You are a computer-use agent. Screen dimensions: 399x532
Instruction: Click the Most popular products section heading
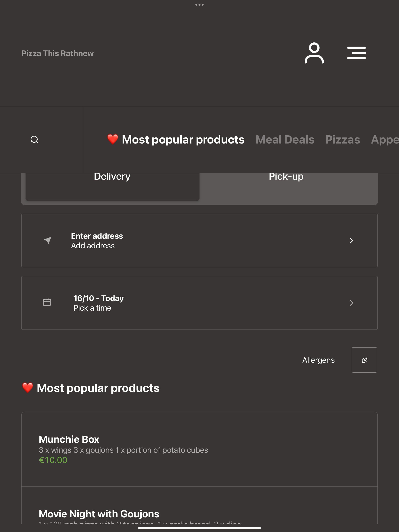pos(90,388)
